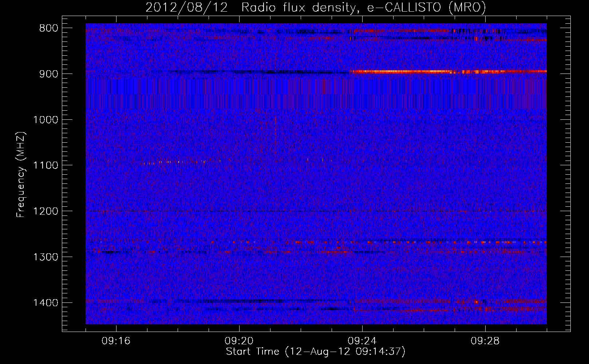
Task: Click the "Start Time (12-Aug-12 09:14:37)" label
Action: pos(316,352)
